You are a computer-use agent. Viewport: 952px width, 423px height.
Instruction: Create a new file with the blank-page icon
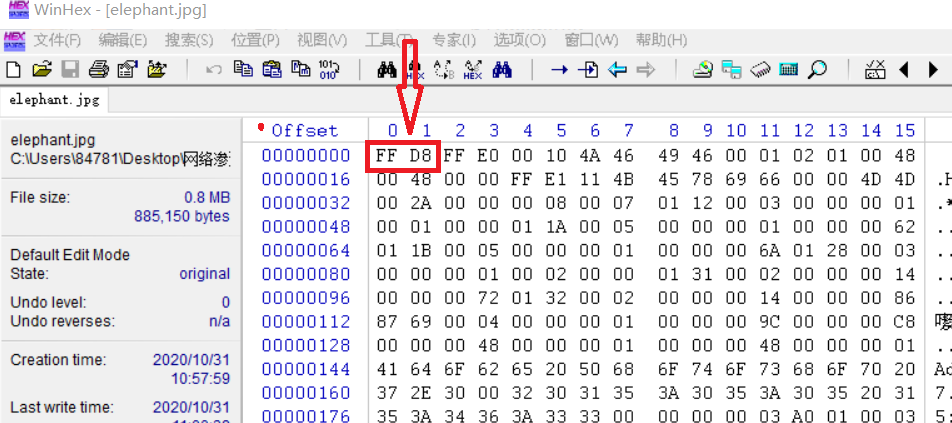[13, 69]
